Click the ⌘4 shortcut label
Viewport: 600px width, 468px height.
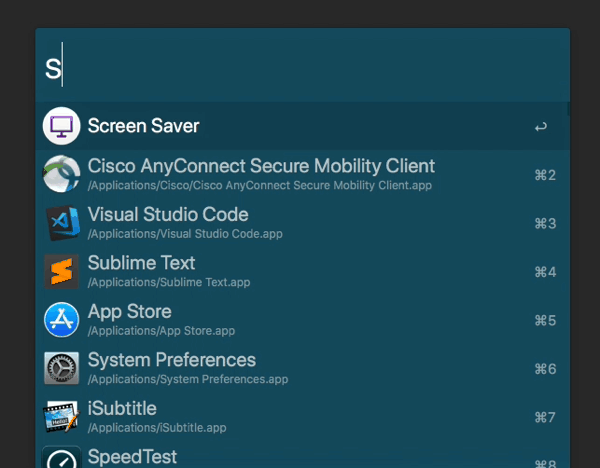545,272
